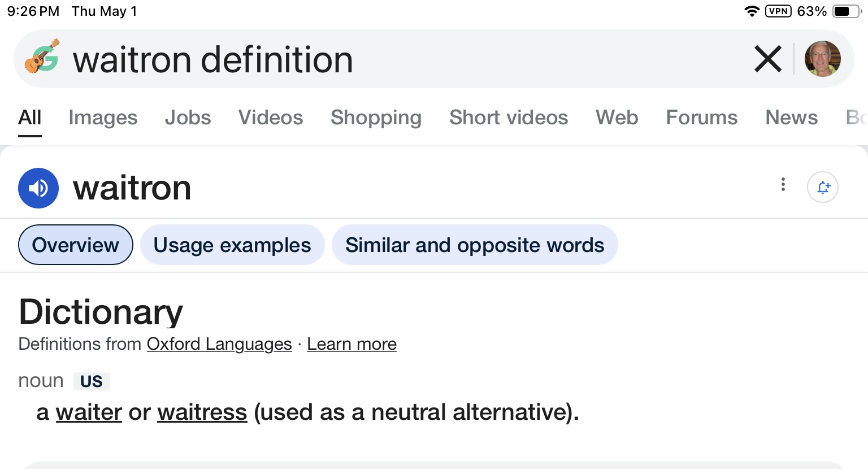Click the Learn more link
Viewport: 868px width, 469px height.
(351, 344)
